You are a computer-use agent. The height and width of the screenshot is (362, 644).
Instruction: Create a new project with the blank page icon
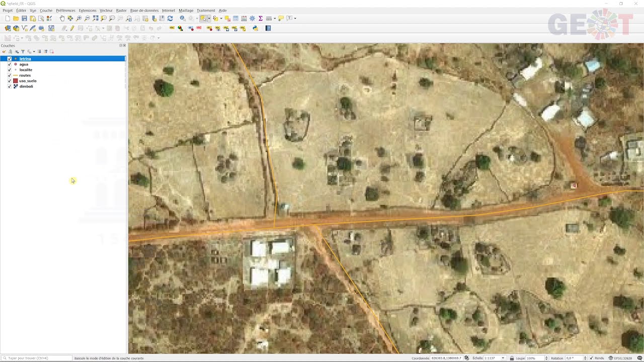[8, 18]
